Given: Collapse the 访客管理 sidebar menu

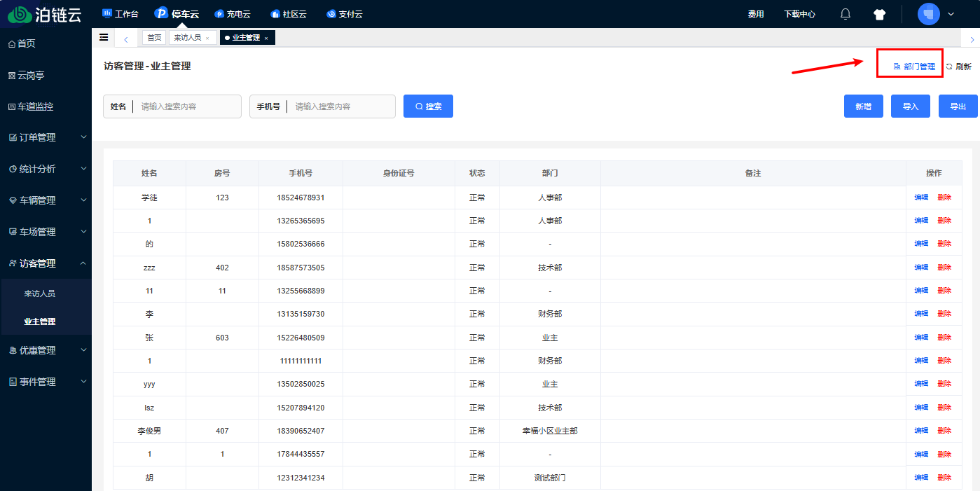Looking at the screenshot, I should point(46,263).
